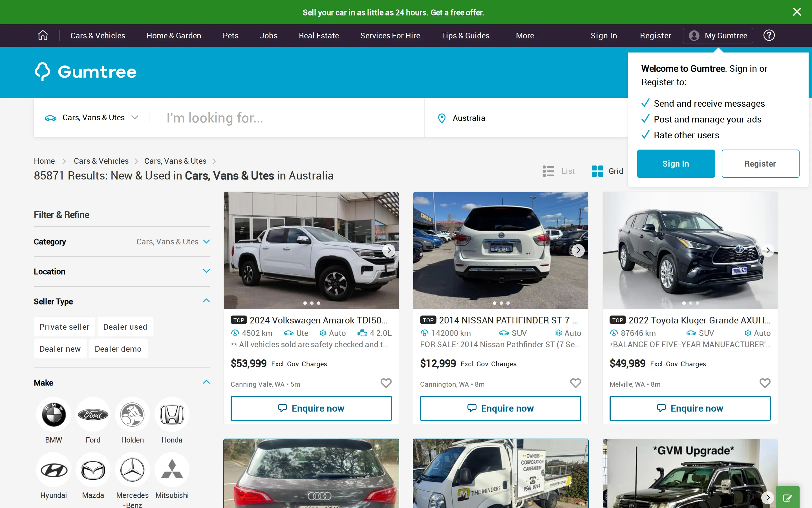Favourite the Nissan Pathfinder listing heart
Screen dimensions: 812x508
[575, 383]
